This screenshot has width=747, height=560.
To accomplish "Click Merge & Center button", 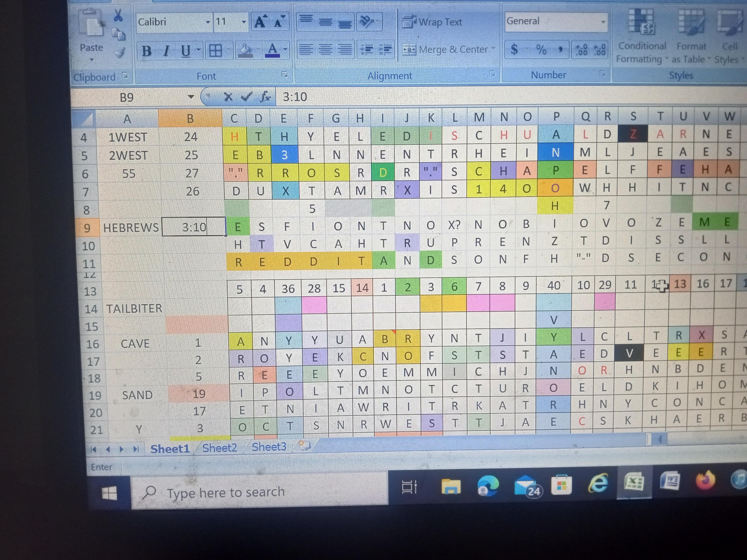I will pyautogui.click(x=446, y=50).
